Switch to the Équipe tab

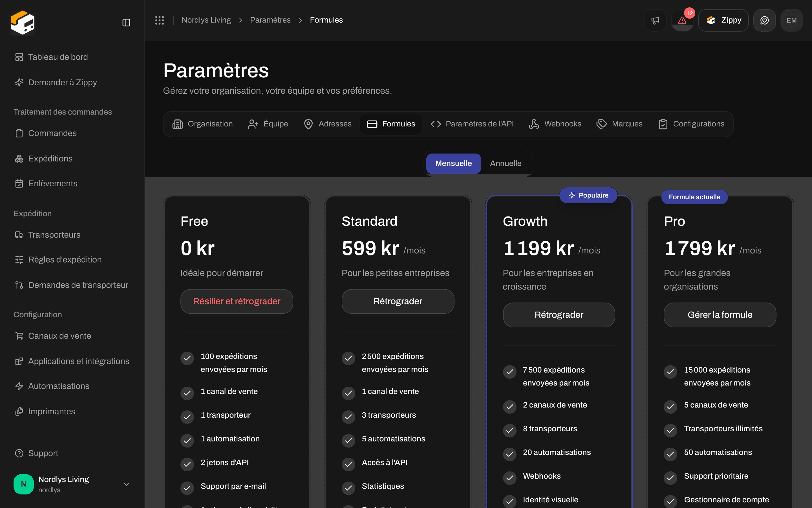(268, 124)
